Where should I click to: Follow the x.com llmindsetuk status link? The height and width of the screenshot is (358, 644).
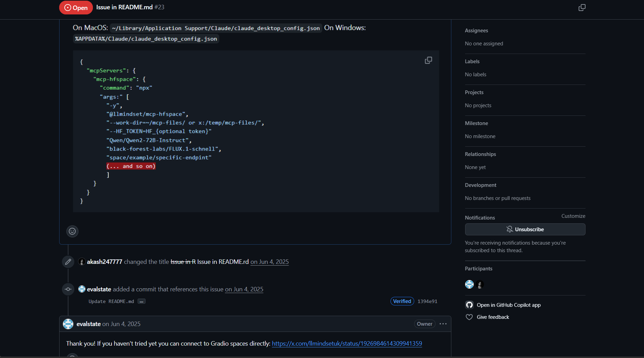point(347,344)
